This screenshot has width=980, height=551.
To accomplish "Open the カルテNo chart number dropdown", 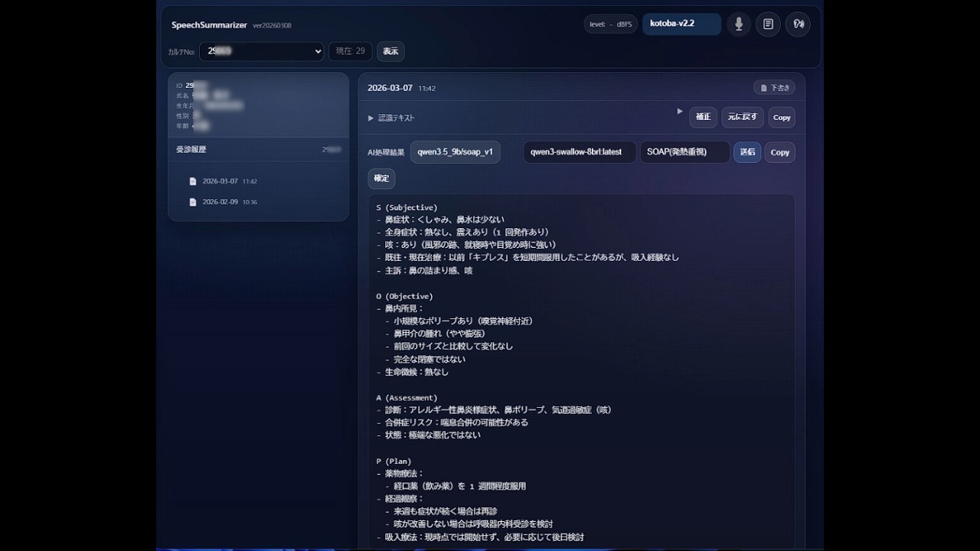I will click(x=262, y=51).
